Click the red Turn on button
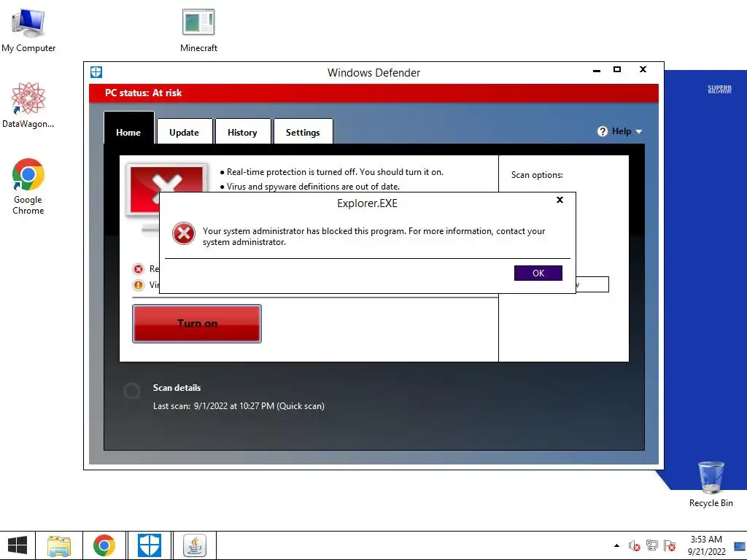The height and width of the screenshot is (560, 747). coord(197,324)
